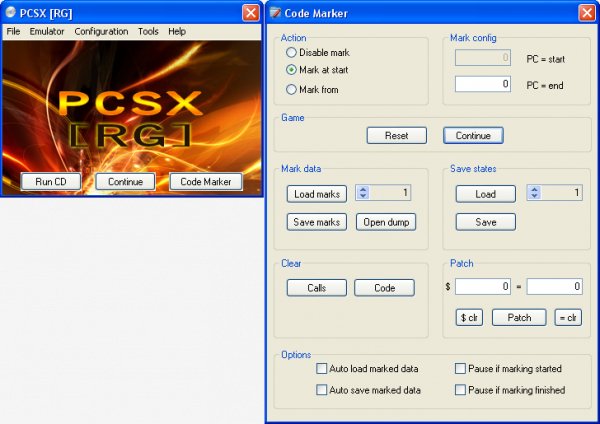600x424 pixels.
Task: Clear Calls button in Clear group
Action: (317, 288)
